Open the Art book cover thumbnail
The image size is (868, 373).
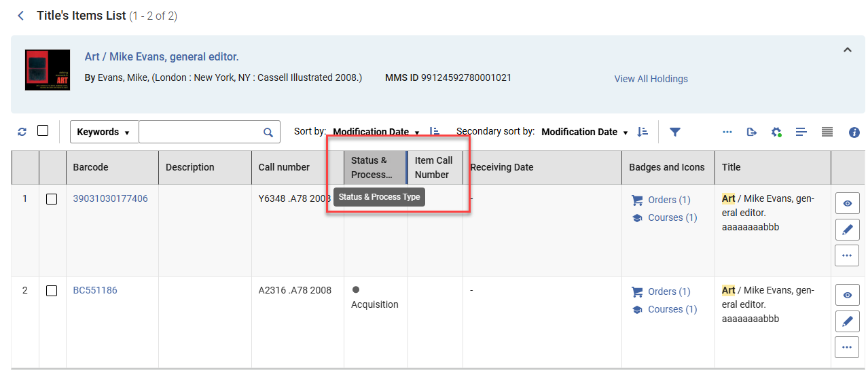click(48, 70)
